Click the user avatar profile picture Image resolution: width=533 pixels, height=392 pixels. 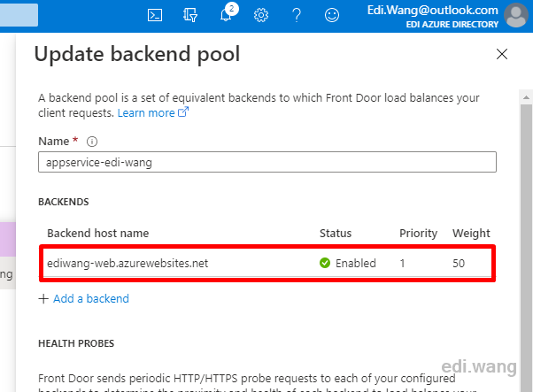pos(516,15)
